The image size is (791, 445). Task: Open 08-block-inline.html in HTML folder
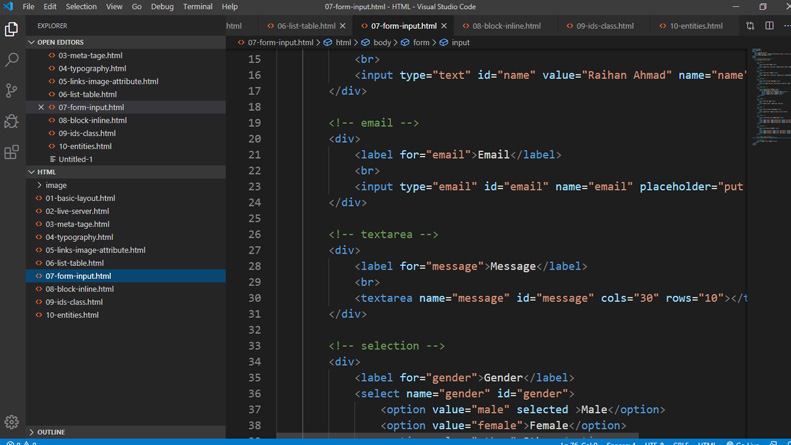126,289
